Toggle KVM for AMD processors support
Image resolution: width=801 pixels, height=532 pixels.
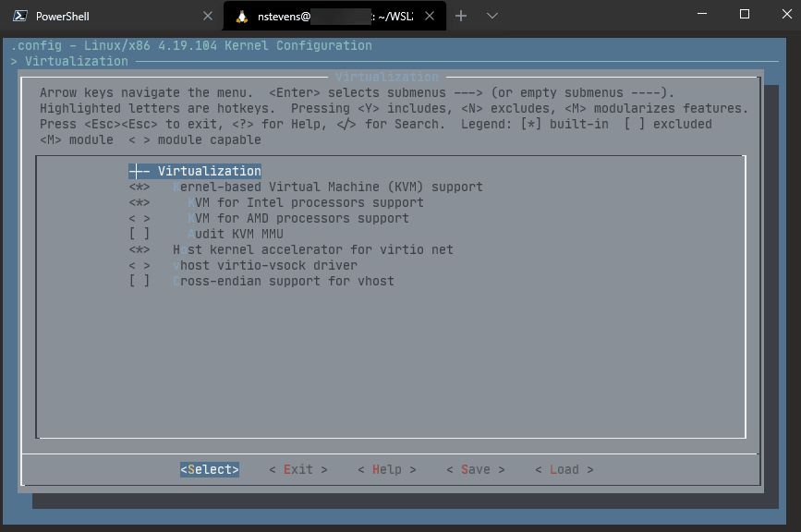(x=139, y=219)
